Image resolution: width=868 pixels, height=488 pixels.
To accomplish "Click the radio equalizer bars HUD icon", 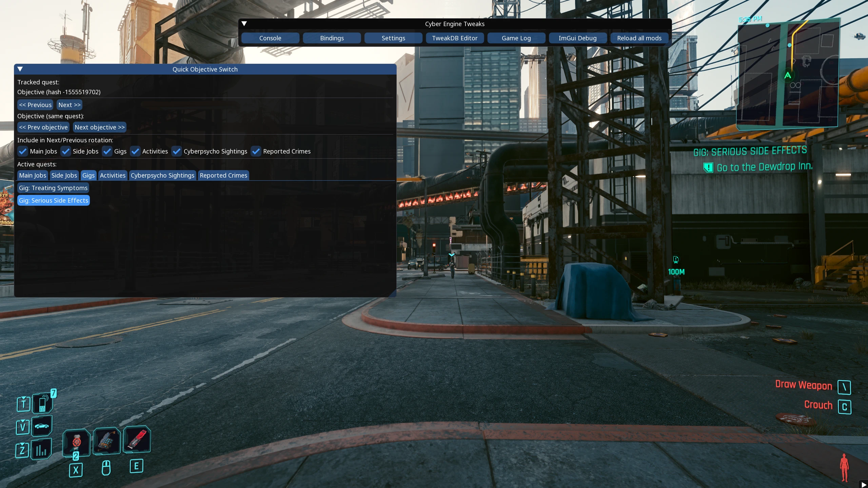I will [x=41, y=449].
